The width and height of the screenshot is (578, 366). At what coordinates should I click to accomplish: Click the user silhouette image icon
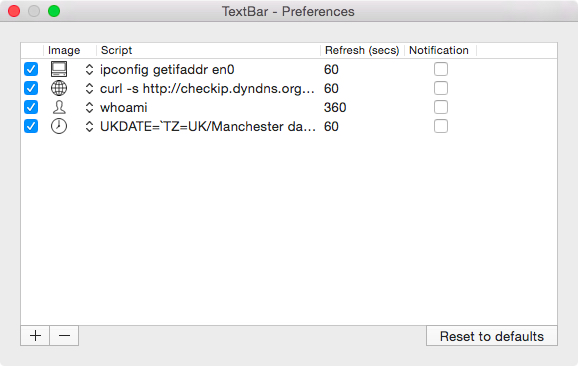click(x=59, y=107)
